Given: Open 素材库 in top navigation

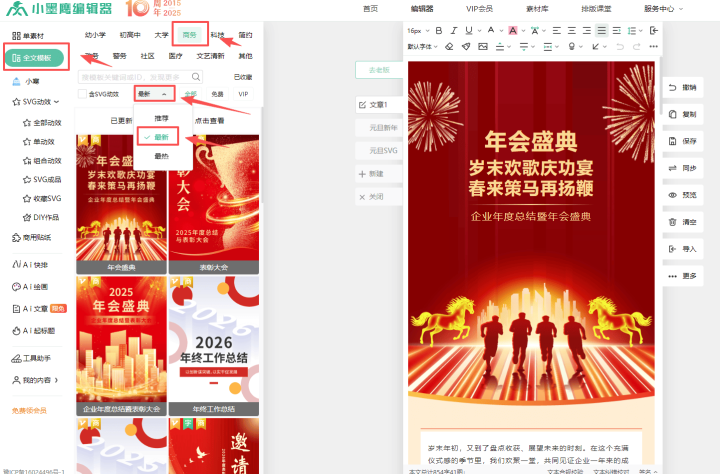Looking at the screenshot, I should (537, 8).
